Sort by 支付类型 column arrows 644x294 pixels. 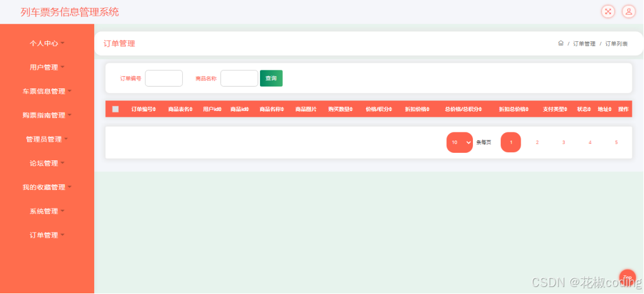[x=565, y=109]
